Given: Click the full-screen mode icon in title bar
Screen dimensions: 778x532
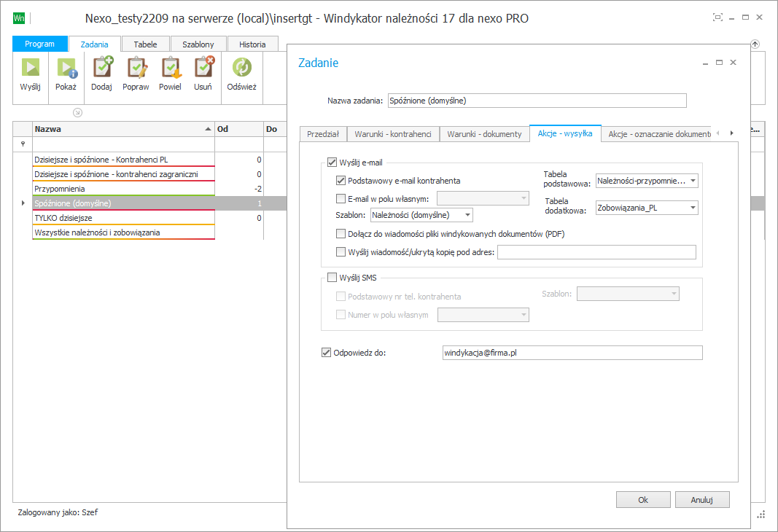Looking at the screenshot, I should point(717,17).
